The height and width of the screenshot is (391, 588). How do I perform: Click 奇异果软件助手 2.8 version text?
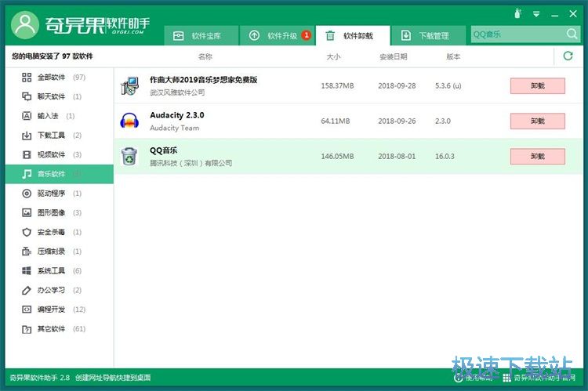39,378
